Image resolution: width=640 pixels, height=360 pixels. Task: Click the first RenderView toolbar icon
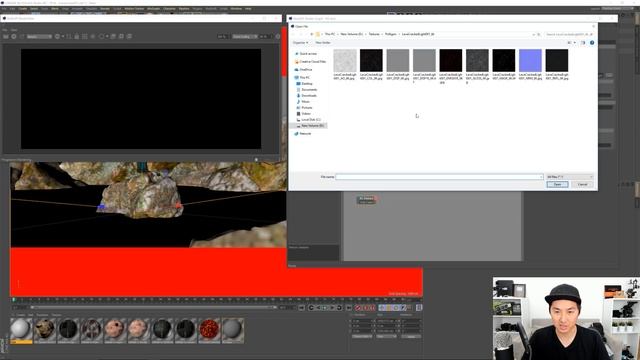6,37
